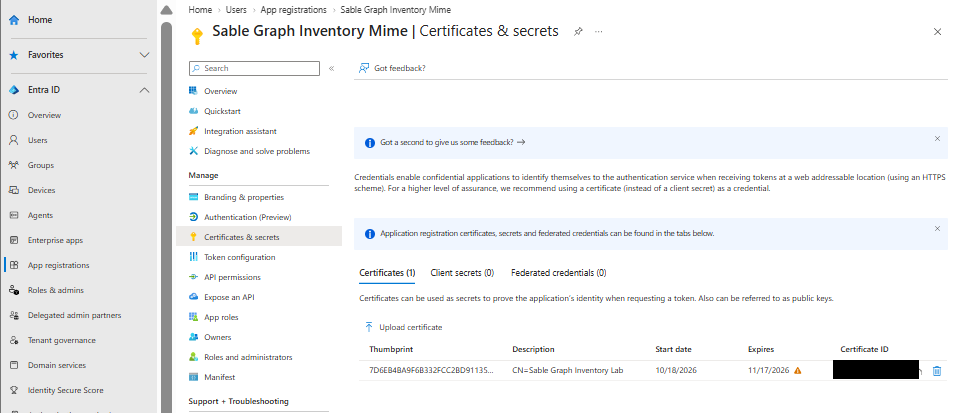Click Sable Graph Inventory Mime breadcrumb
958x413 pixels.
tap(395, 10)
